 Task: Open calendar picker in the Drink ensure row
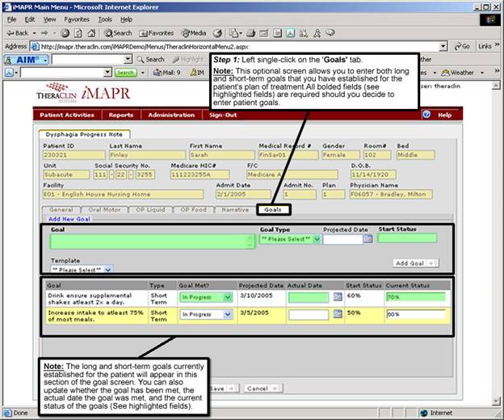point(338,297)
